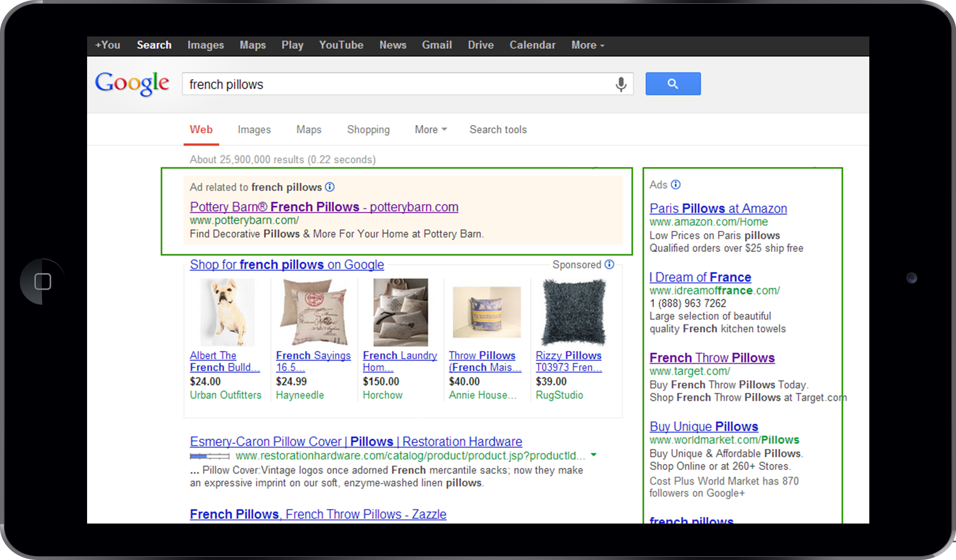
Task: Switch to the Images results tab
Action: pyautogui.click(x=254, y=130)
